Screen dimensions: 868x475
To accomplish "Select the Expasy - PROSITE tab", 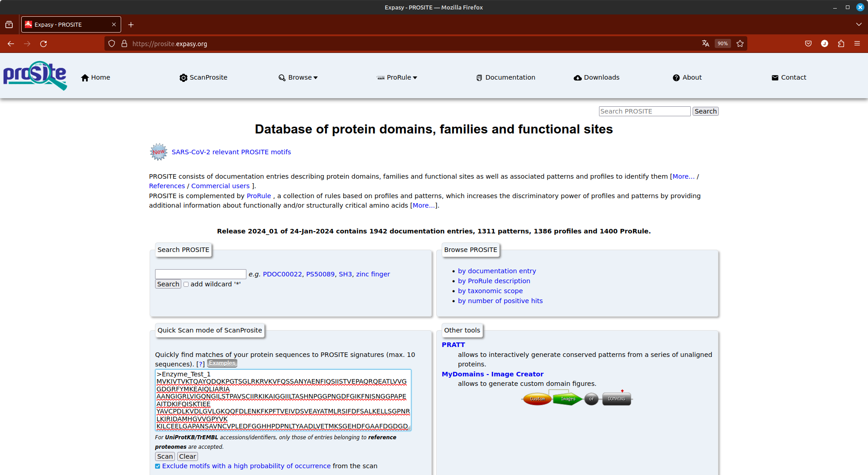I will click(x=71, y=24).
